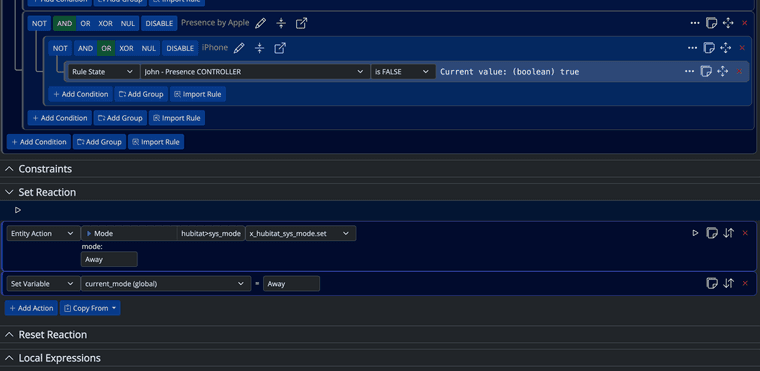Add a note to Rule State condition
Viewport: 760px width, 371px height.
[x=706, y=71]
